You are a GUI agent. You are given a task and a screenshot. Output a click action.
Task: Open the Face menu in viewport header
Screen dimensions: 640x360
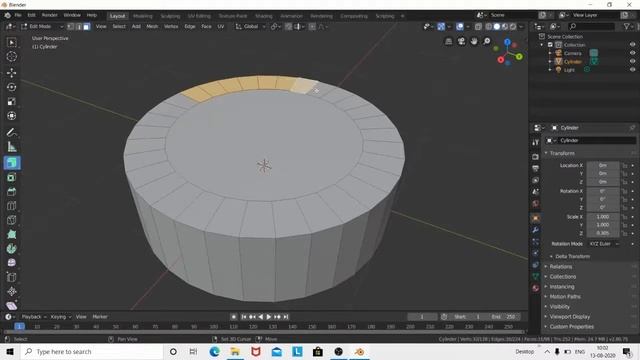click(206, 27)
